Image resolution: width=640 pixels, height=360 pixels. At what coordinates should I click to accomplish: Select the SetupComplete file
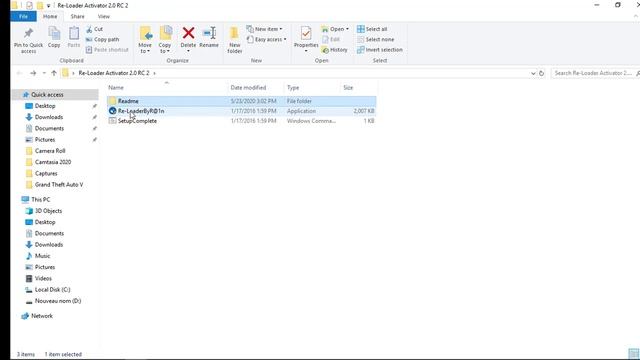tap(242, 121)
